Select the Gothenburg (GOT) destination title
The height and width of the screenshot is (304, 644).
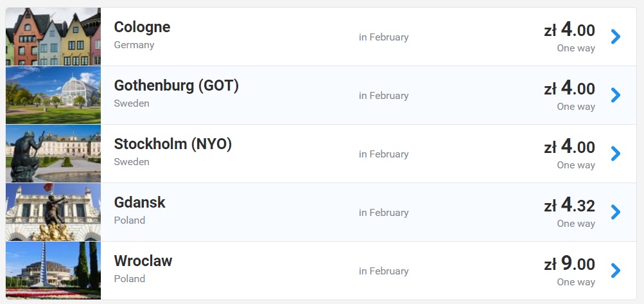point(176,85)
